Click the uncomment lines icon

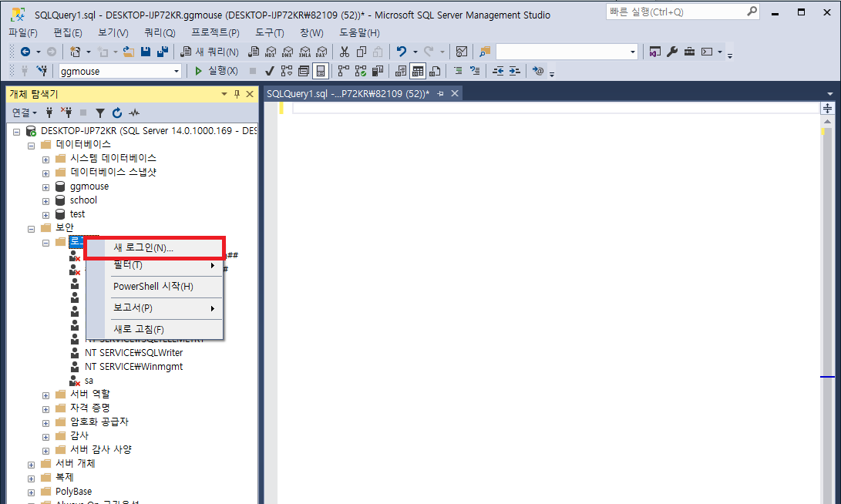point(475,71)
